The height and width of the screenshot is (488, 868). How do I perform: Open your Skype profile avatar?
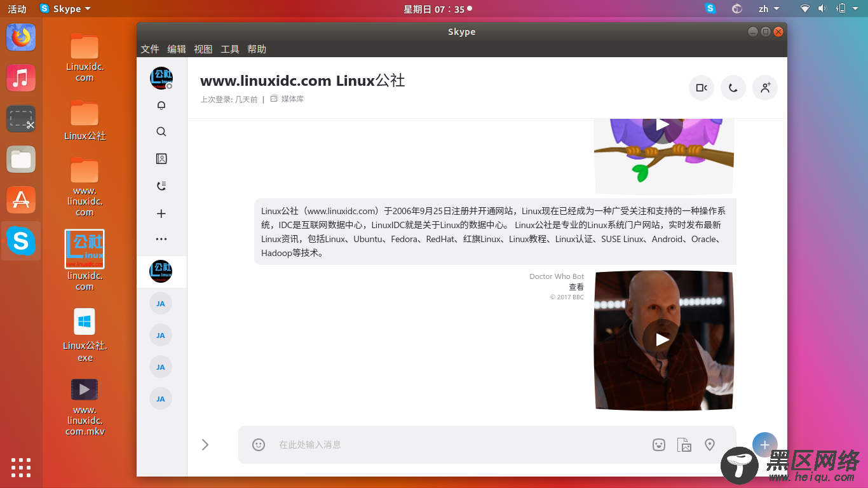[x=161, y=78]
